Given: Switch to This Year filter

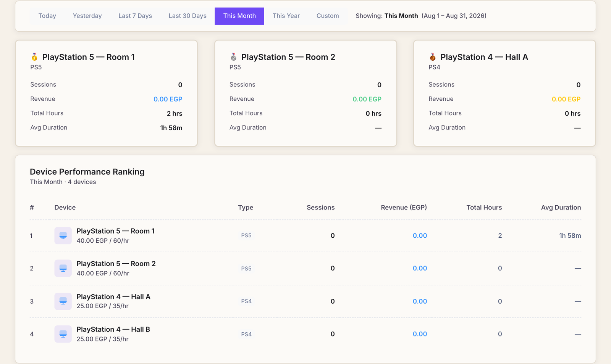Looking at the screenshot, I should (286, 16).
